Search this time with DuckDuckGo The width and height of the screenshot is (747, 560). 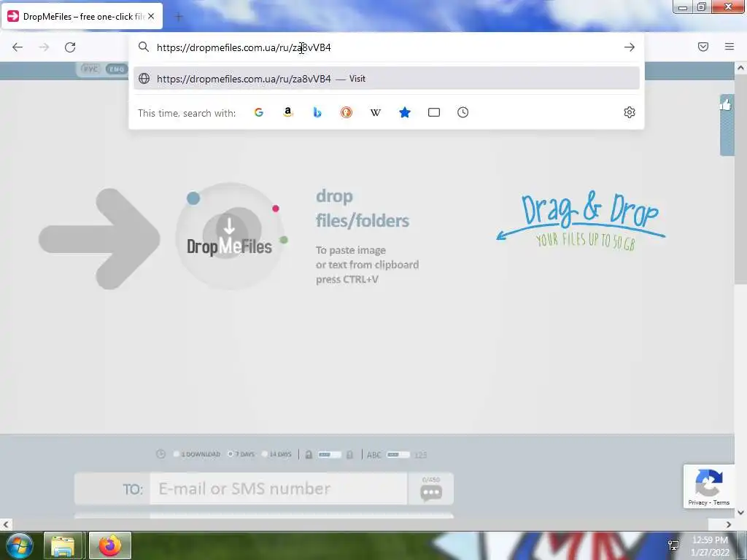pos(347,112)
